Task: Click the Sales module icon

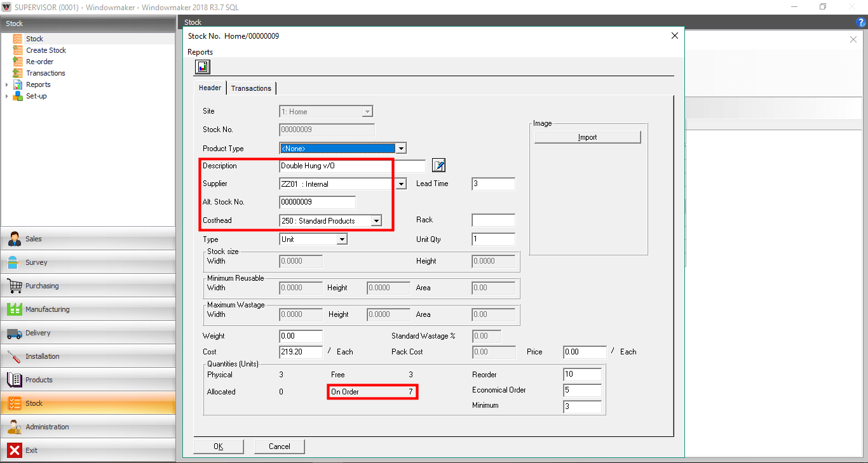Action: pos(15,239)
